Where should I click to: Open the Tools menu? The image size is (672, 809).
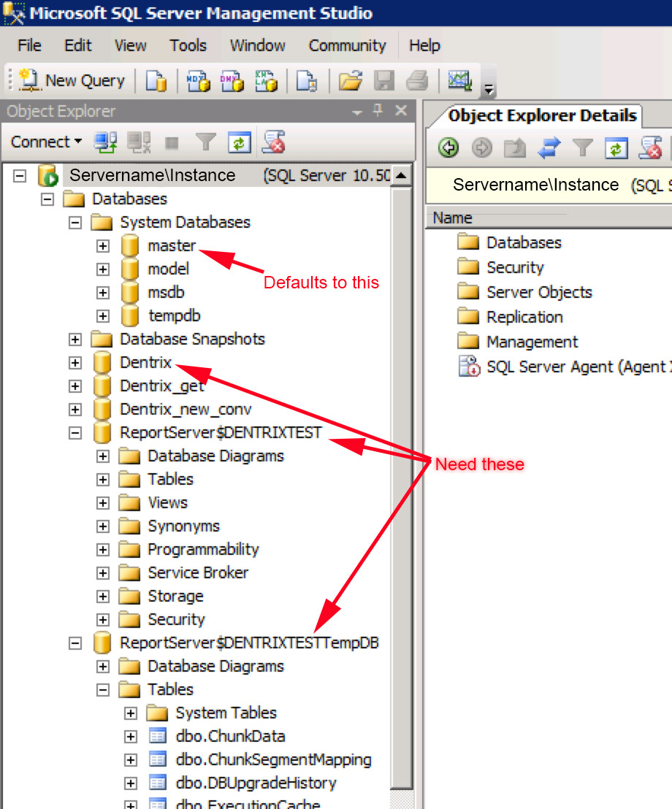coord(188,45)
